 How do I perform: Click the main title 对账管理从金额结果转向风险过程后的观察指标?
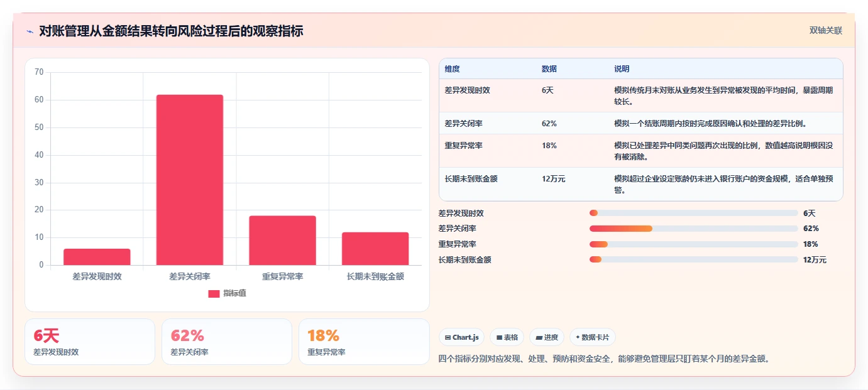(171, 31)
